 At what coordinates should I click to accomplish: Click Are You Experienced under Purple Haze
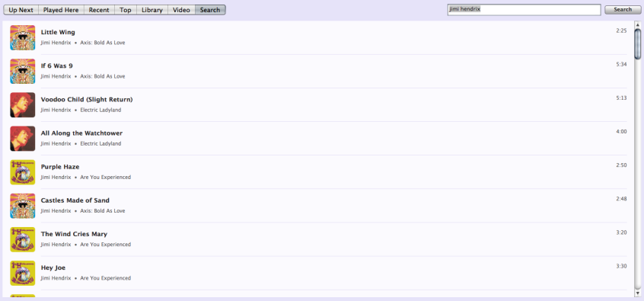[x=106, y=178]
